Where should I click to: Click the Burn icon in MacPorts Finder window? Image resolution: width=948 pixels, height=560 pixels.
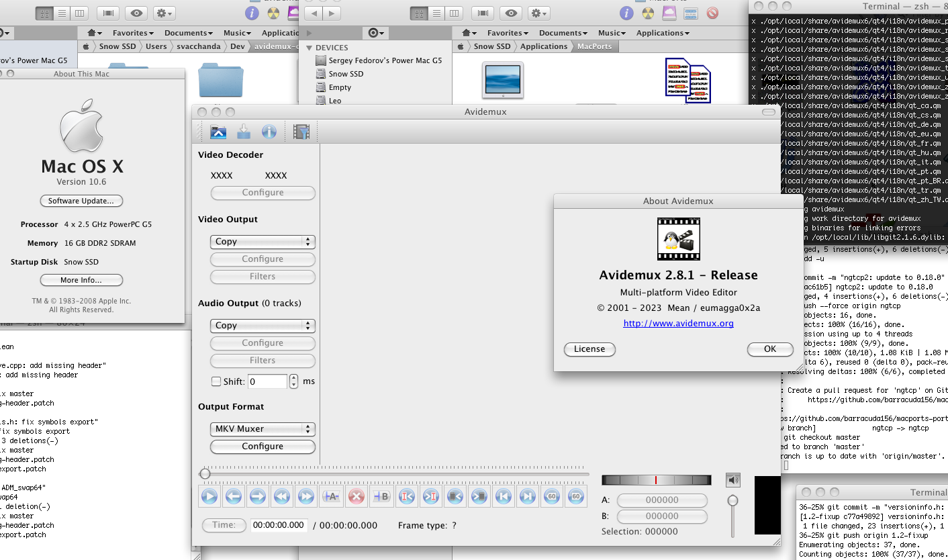tap(648, 13)
